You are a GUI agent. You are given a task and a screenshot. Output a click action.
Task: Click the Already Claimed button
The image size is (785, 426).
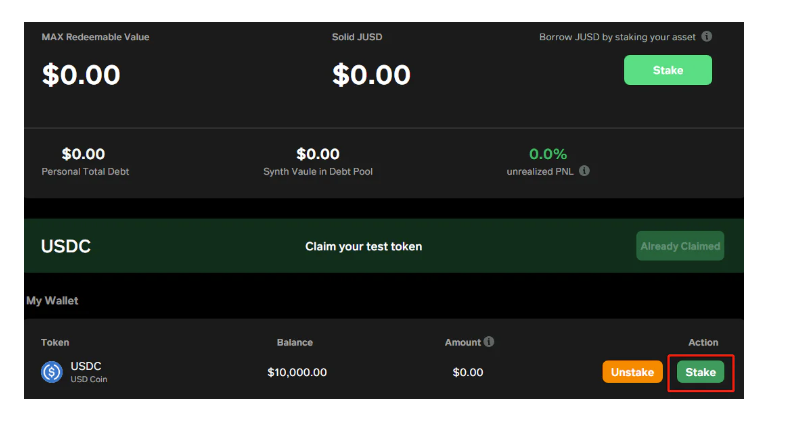coord(680,246)
